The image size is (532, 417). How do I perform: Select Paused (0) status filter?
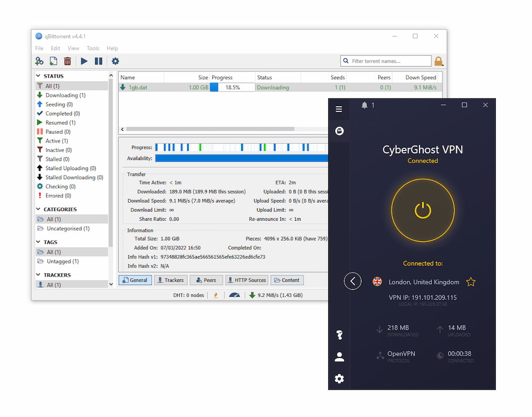(57, 132)
